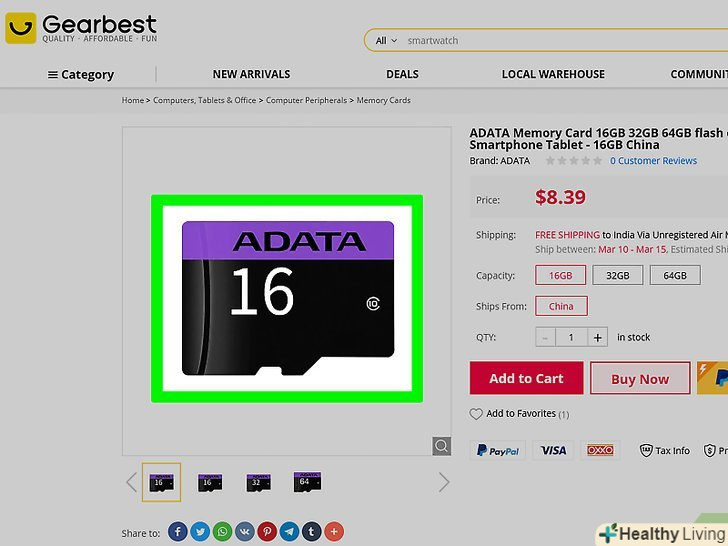
Task: Choose China as ships-from option
Action: coord(561,306)
